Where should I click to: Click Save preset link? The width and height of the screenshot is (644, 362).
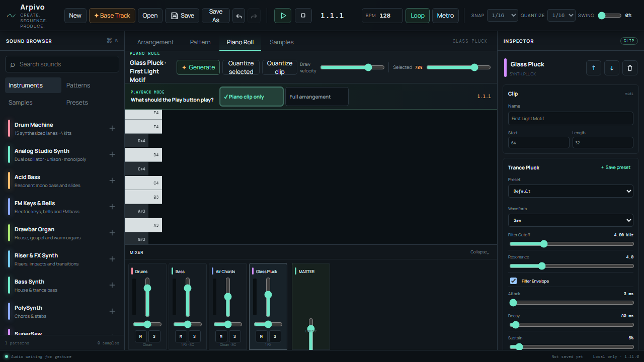(615, 167)
